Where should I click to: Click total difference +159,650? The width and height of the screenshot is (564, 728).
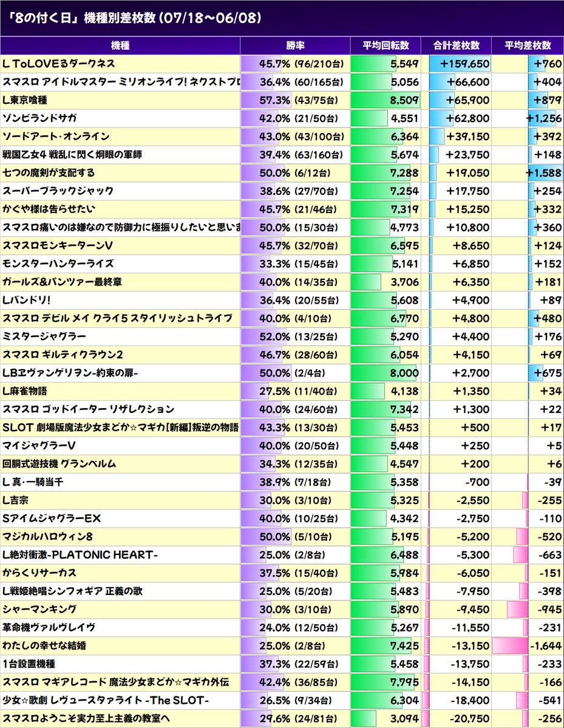pyautogui.click(x=464, y=64)
